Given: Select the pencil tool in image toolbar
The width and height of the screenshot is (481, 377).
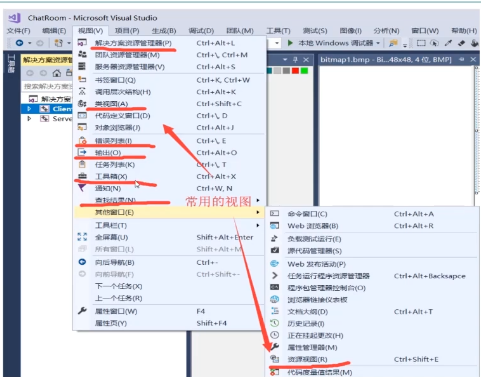Looking at the screenshot, I should 448,43.
